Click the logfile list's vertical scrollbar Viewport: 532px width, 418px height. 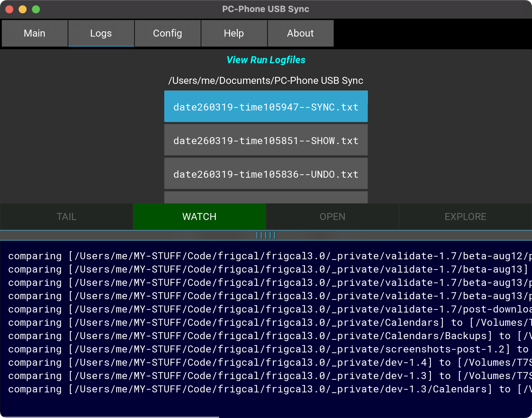367,97
